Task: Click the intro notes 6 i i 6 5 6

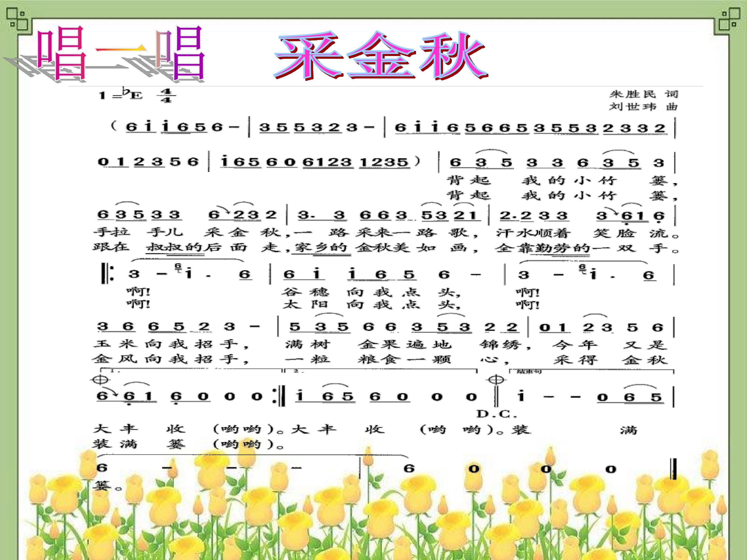Action: (174, 127)
